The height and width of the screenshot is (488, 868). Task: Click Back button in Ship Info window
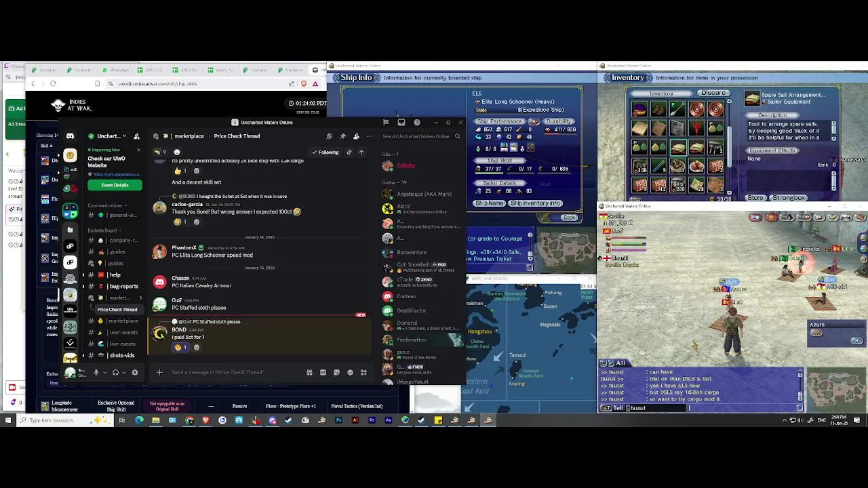tap(569, 218)
